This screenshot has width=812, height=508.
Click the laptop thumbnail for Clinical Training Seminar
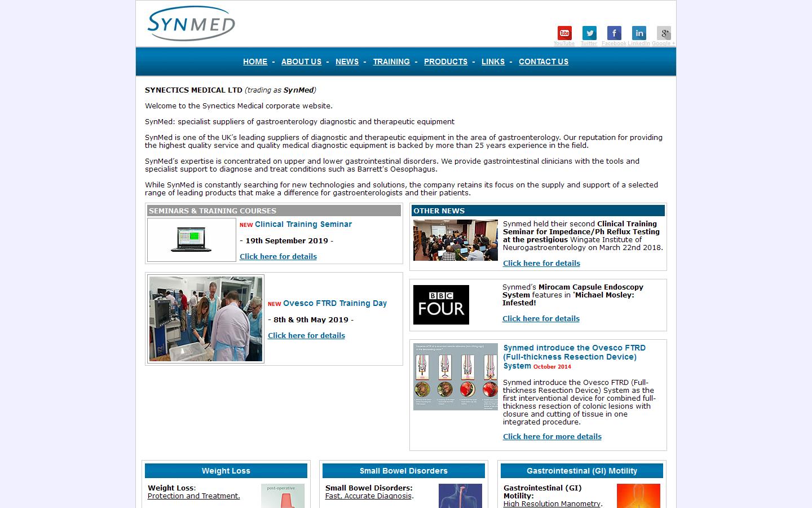point(192,240)
